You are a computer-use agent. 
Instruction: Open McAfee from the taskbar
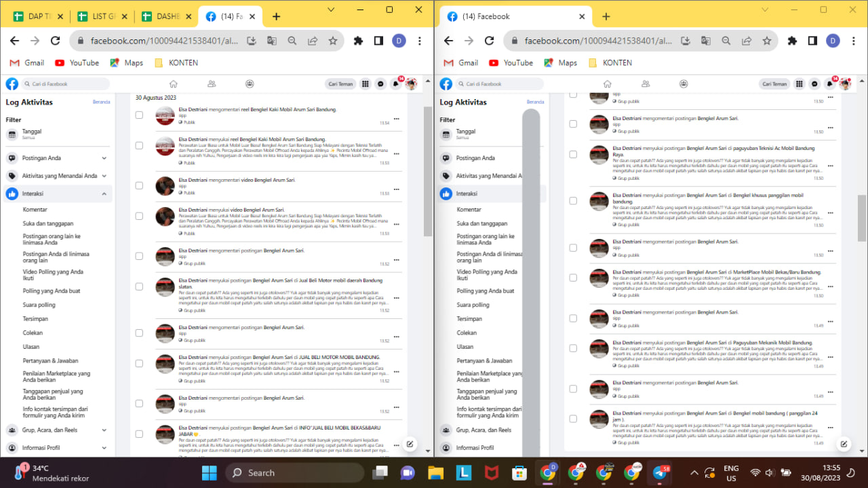click(492, 472)
